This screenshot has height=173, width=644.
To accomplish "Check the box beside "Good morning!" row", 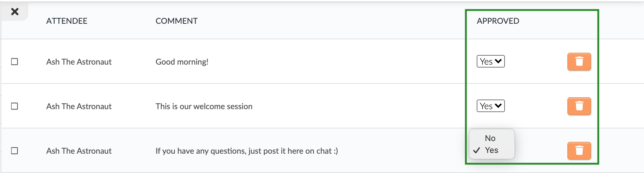I will coord(15,62).
